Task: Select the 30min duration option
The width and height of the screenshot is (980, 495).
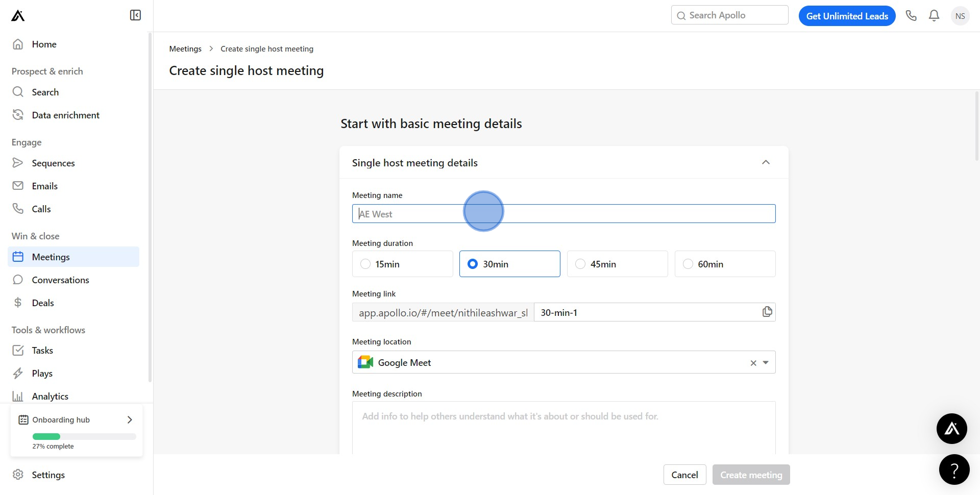Action: click(x=510, y=264)
